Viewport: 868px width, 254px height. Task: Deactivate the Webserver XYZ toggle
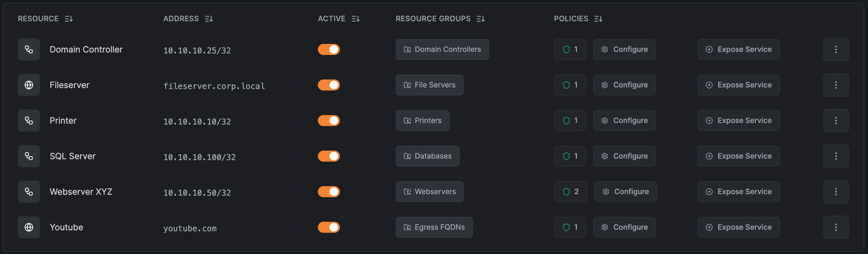(x=329, y=192)
